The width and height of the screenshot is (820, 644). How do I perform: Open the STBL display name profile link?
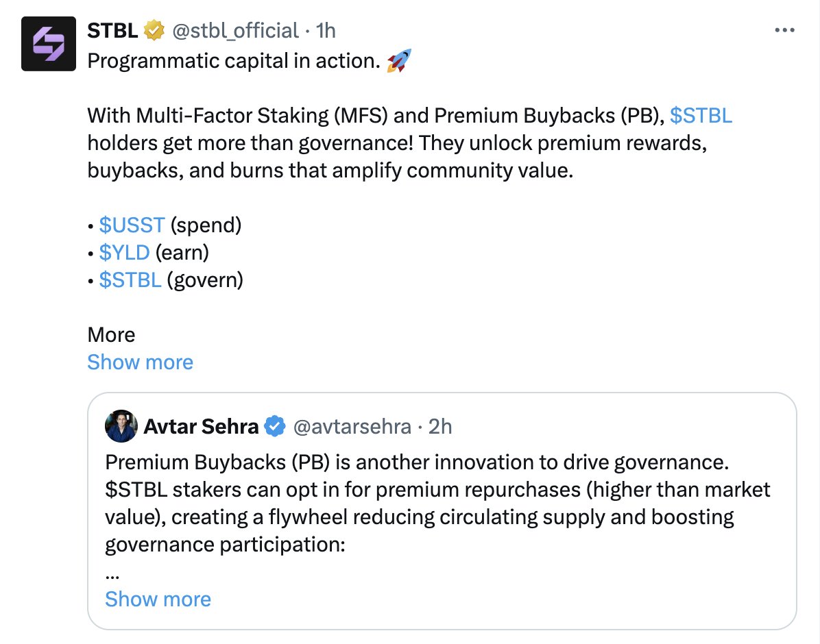click(x=112, y=31)
